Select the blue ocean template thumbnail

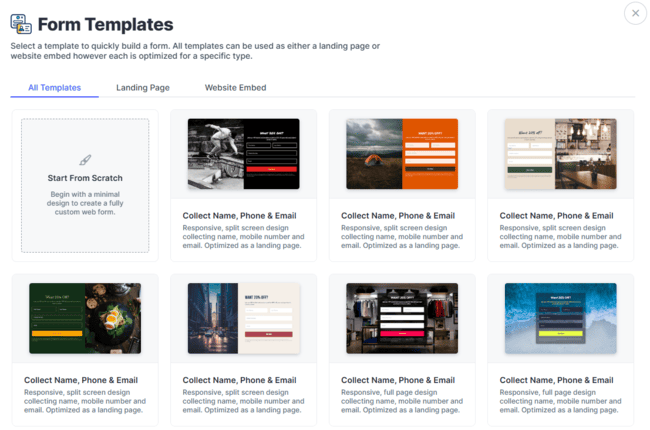560,318
